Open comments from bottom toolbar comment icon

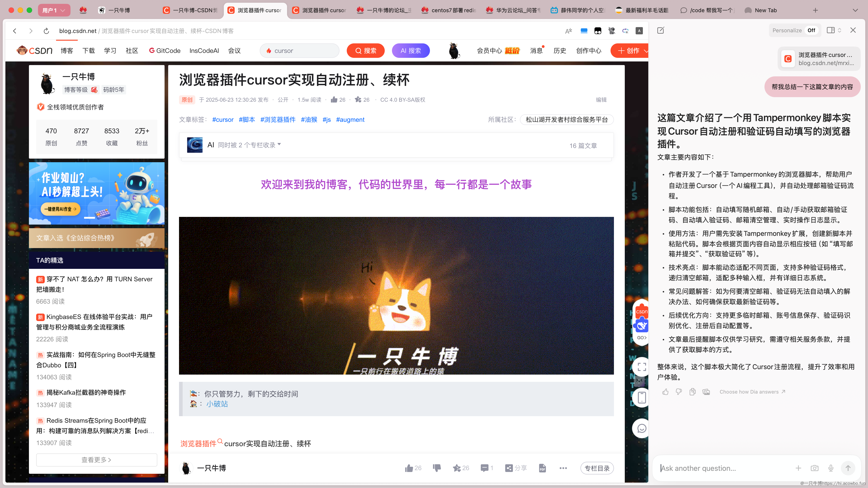[487, 468]
